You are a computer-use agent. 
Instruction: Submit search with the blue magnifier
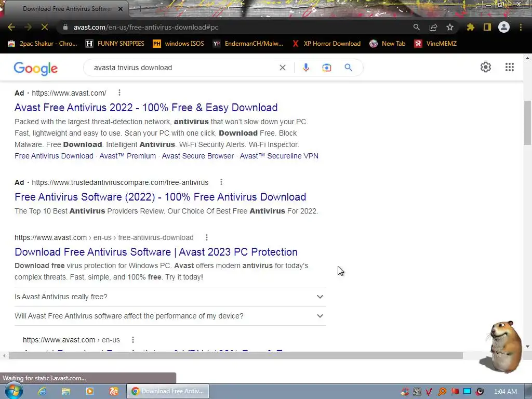348,68
